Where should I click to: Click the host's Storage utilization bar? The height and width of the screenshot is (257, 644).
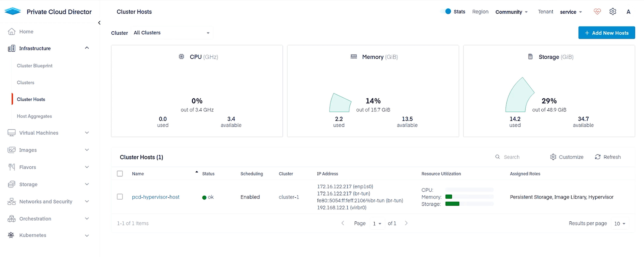click(469, 204)
